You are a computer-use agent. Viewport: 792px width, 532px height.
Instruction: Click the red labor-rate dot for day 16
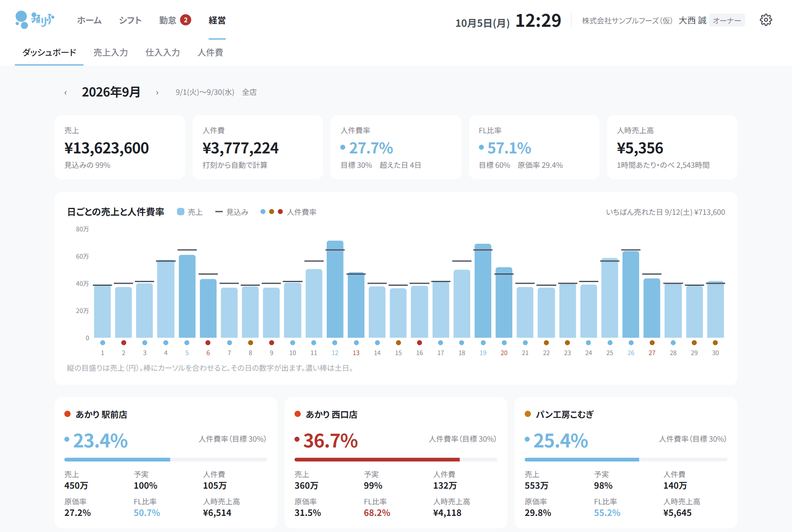420,343
